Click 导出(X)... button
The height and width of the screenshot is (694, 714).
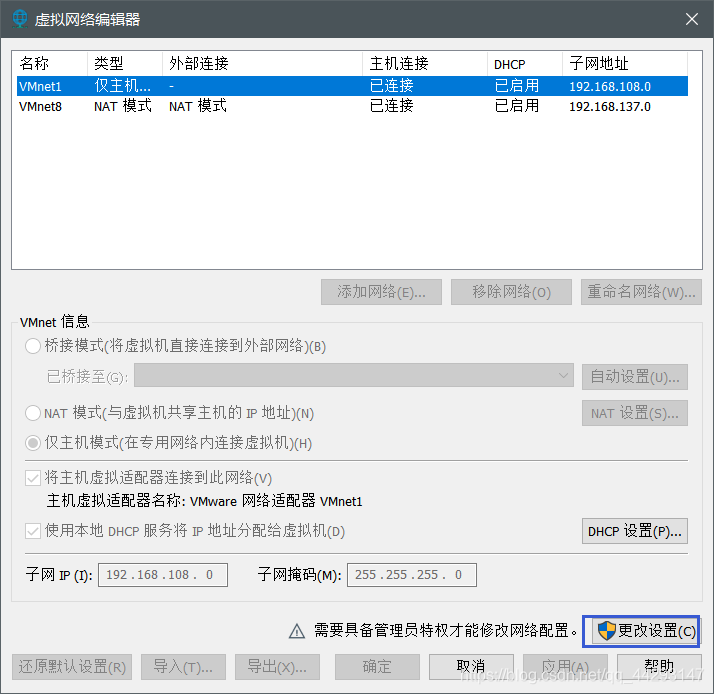point(277,667)
